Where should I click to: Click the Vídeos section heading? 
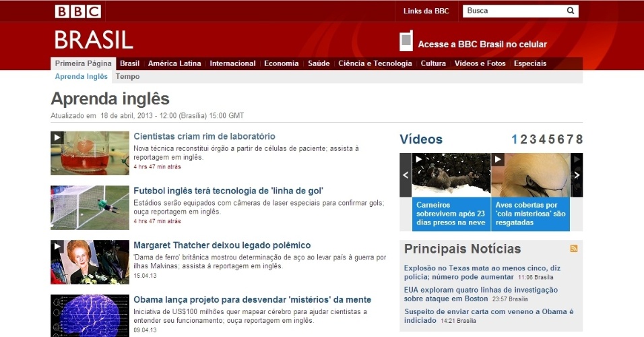pos(421,140)
